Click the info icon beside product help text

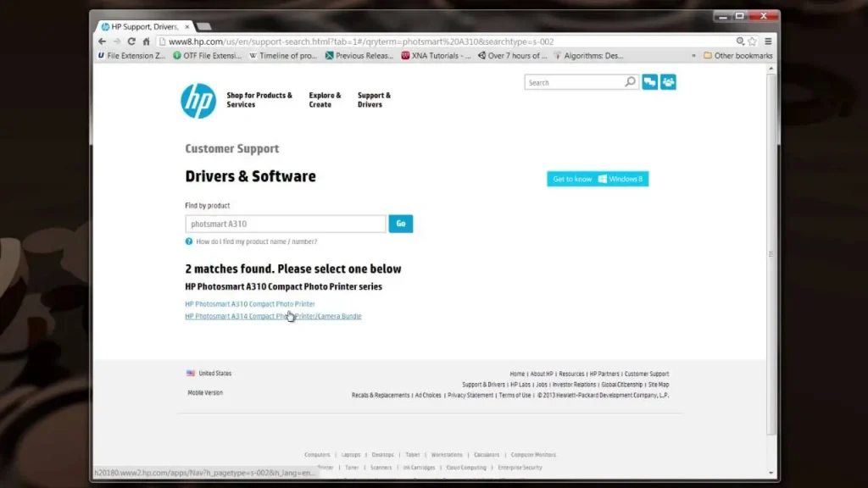[187, 241]
